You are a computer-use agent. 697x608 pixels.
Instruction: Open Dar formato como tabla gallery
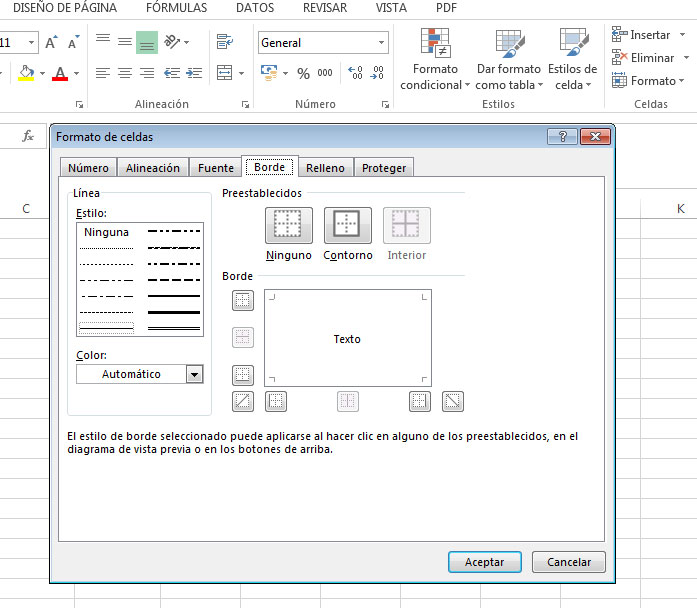click(509, 58)
